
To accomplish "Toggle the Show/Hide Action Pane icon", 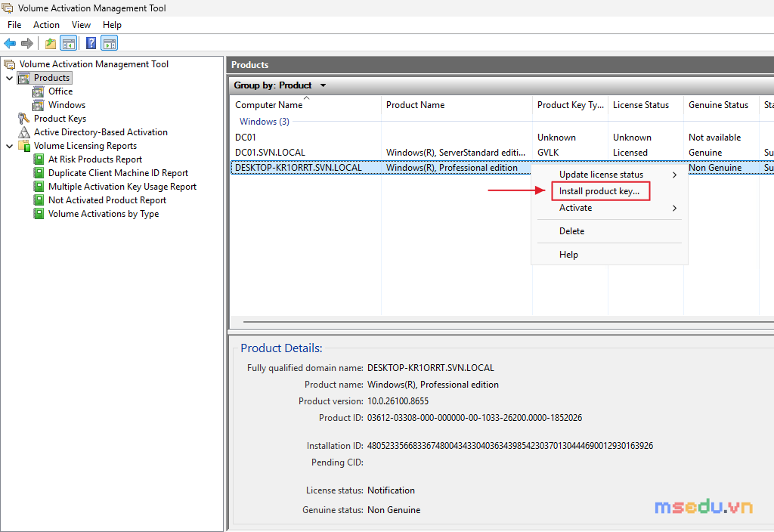I will click(109, 43).
